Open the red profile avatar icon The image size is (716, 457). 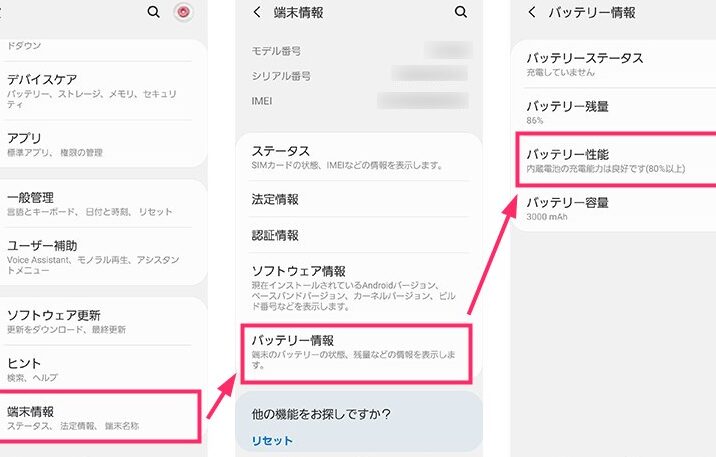click(x=182, y=12)
